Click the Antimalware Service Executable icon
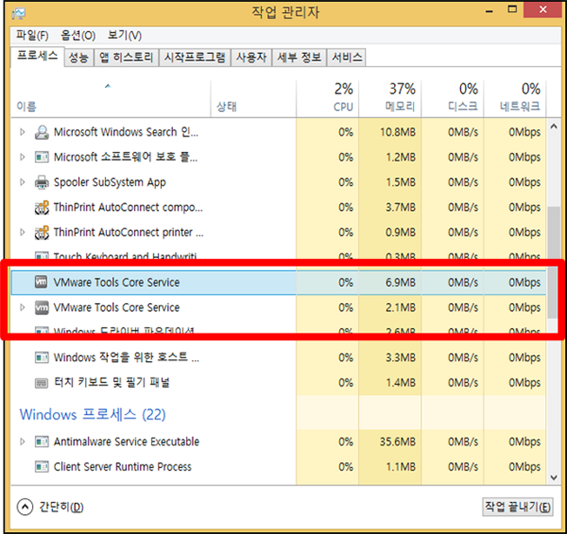Viewport: 567px width, 534px height. point(42,441)
